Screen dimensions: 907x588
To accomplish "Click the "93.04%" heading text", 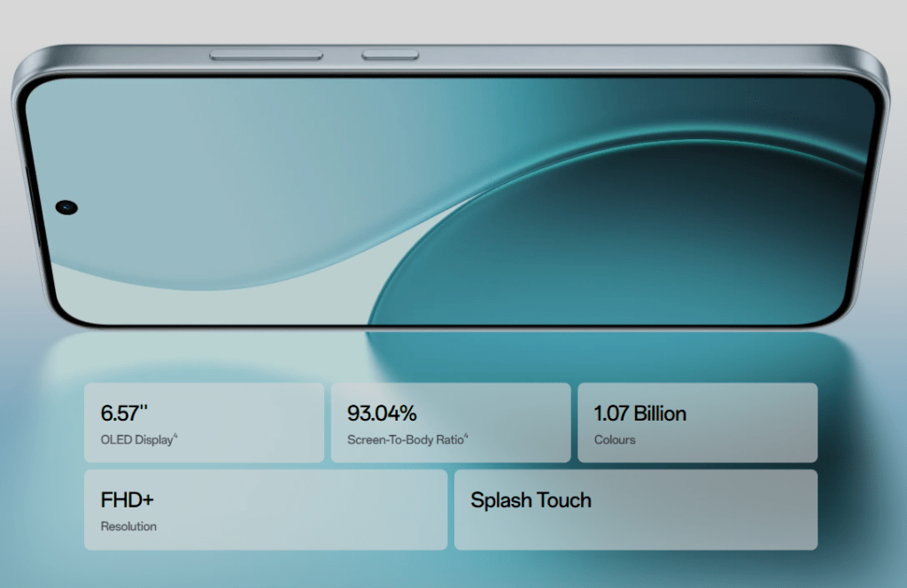I will (x=382, y=414).
